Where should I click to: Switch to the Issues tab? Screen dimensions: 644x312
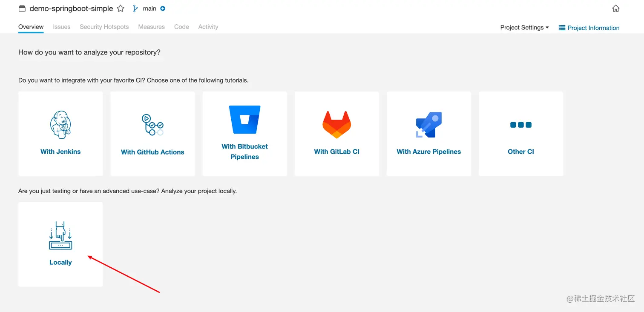(62, 27)
